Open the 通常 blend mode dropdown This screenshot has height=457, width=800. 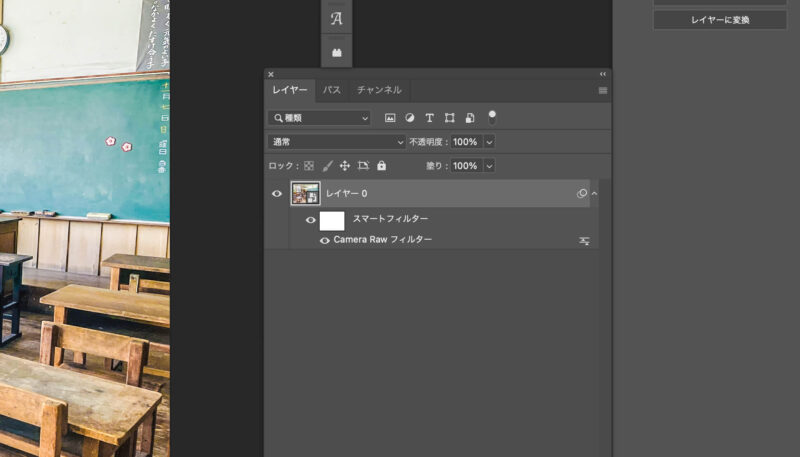click(x=337, y=142)
